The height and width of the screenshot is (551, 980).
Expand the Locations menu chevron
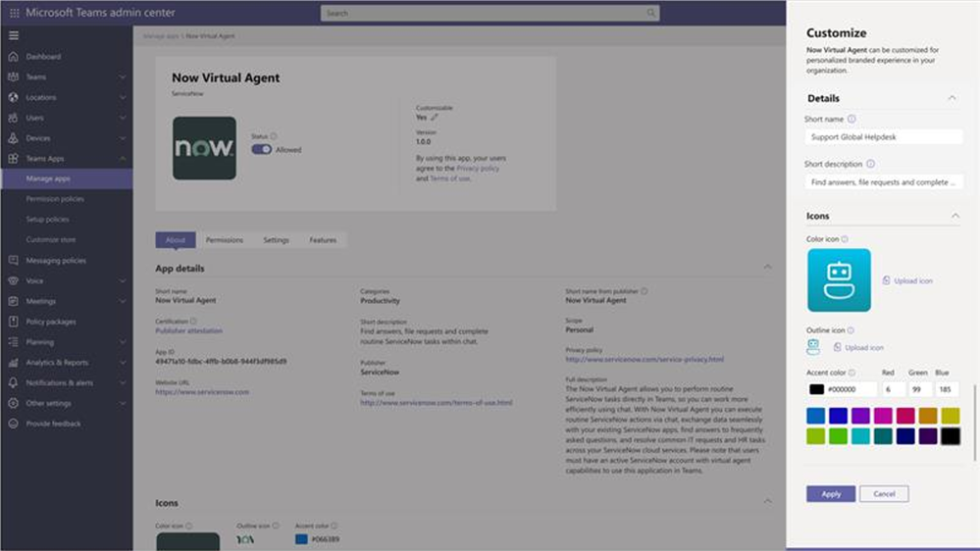coord(123,97)
